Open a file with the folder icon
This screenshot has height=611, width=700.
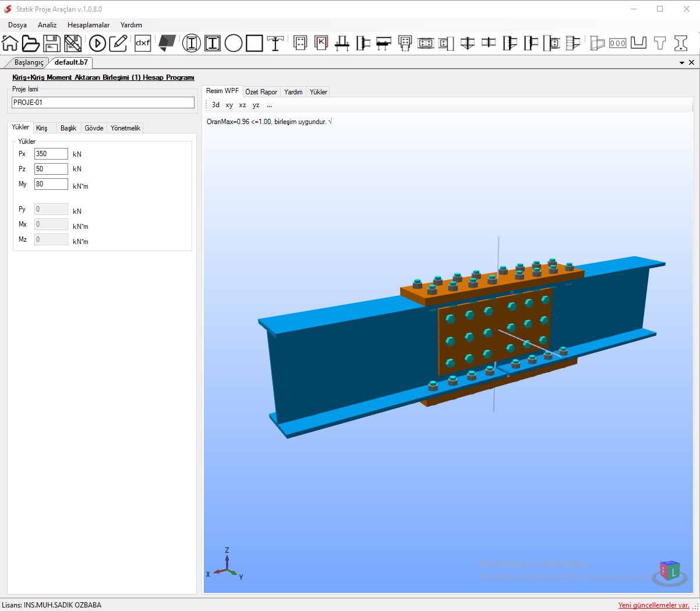coord(30,43)
